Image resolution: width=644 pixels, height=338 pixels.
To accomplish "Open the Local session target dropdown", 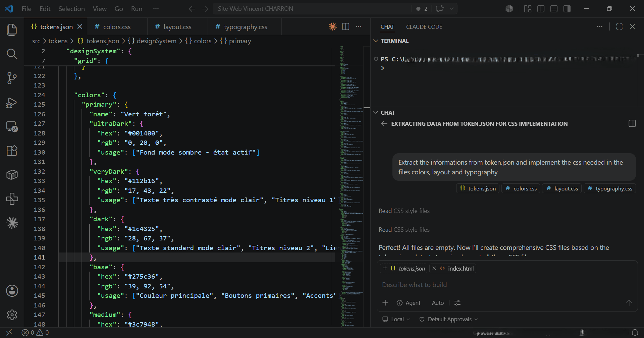I will (x=396, y=319).
